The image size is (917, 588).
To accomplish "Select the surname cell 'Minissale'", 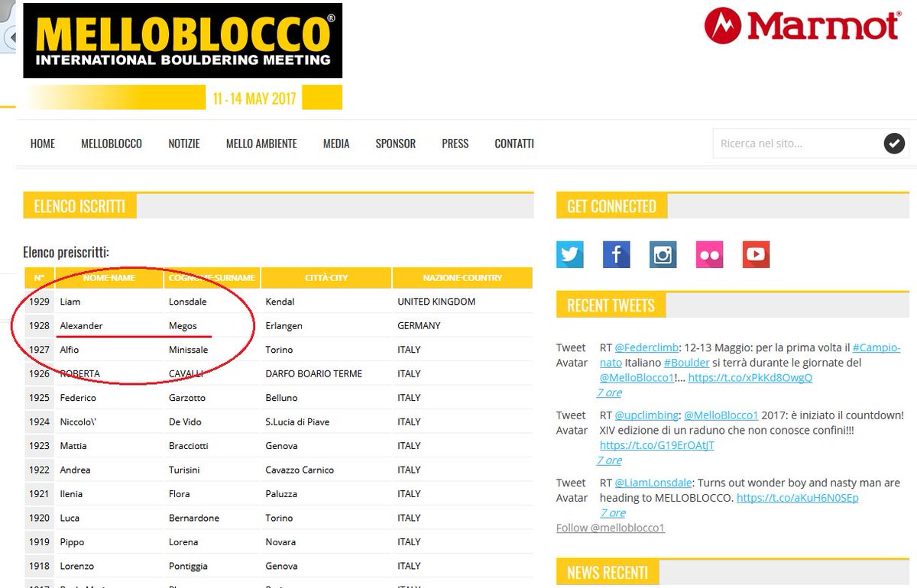I will pos(188,350).
